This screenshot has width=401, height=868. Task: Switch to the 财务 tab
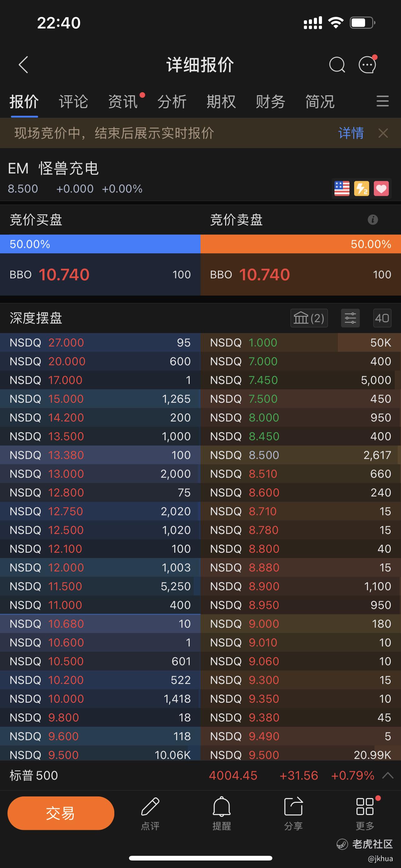(x=270, y=102)
